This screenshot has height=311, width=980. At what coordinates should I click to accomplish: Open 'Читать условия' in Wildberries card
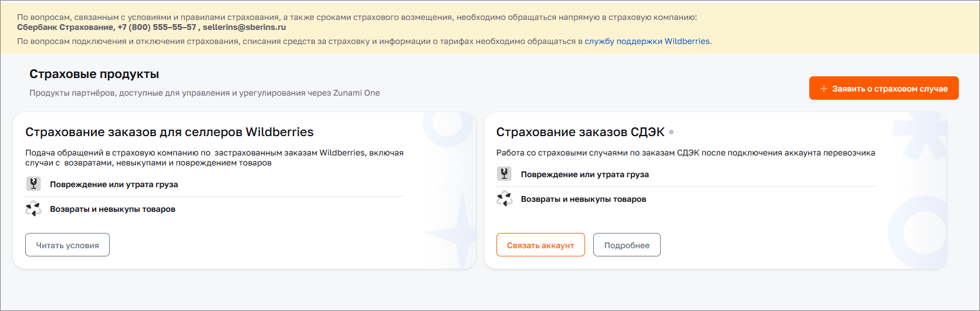pyautogui.click(x=67, y=245)
